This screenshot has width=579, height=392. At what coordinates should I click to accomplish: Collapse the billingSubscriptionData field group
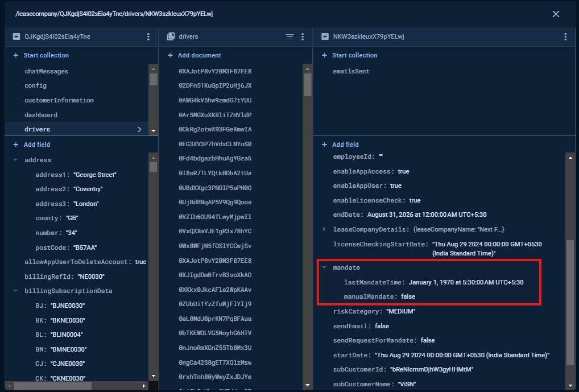[16, 291]
